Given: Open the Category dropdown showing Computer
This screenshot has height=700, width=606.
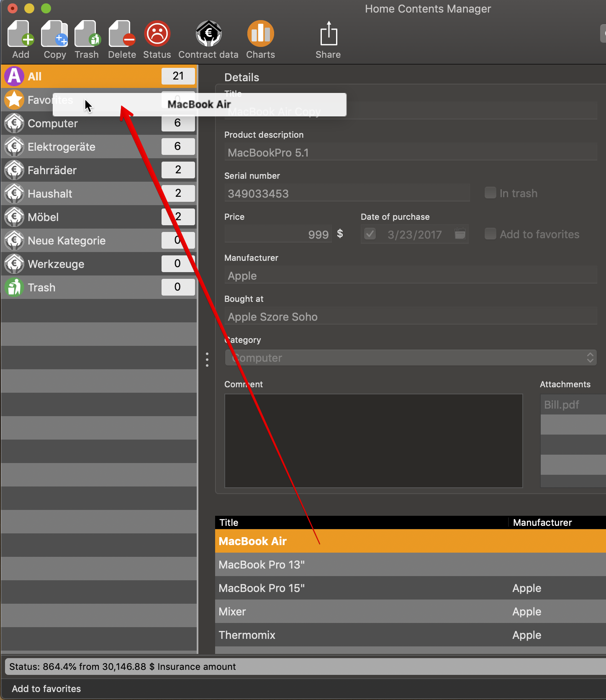Looking at the screenshot, I should pyautogui.click(x=410, y=358).
